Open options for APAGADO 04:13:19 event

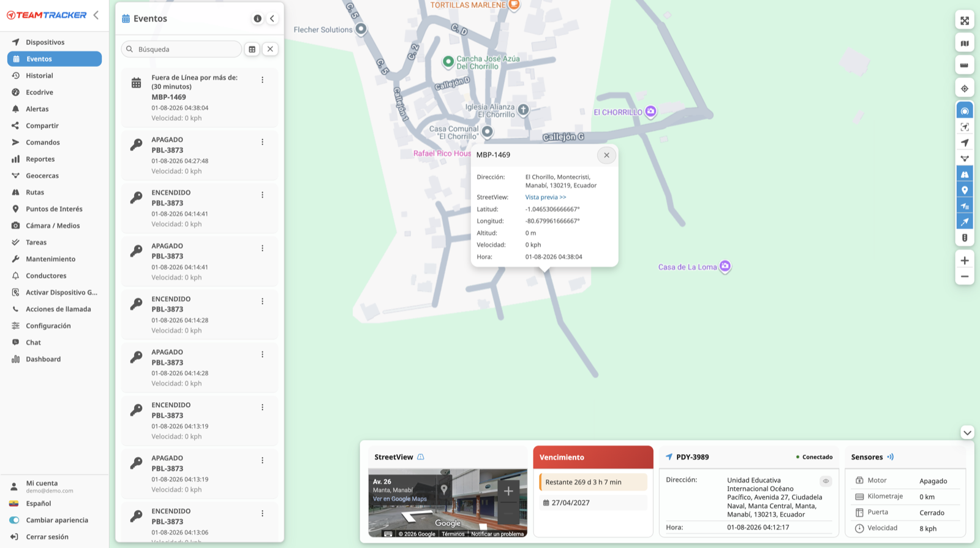pos(262,460)
